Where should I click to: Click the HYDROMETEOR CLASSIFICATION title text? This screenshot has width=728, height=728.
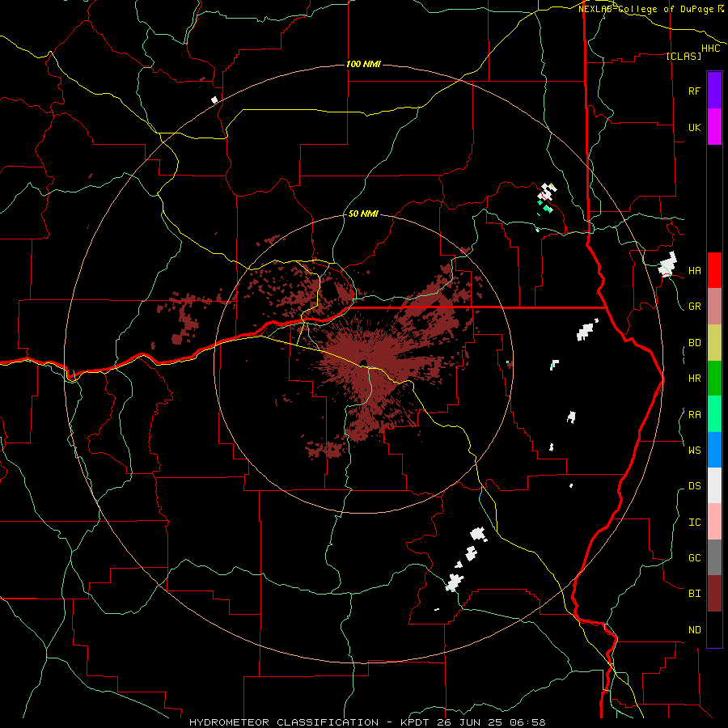point(284,722)
